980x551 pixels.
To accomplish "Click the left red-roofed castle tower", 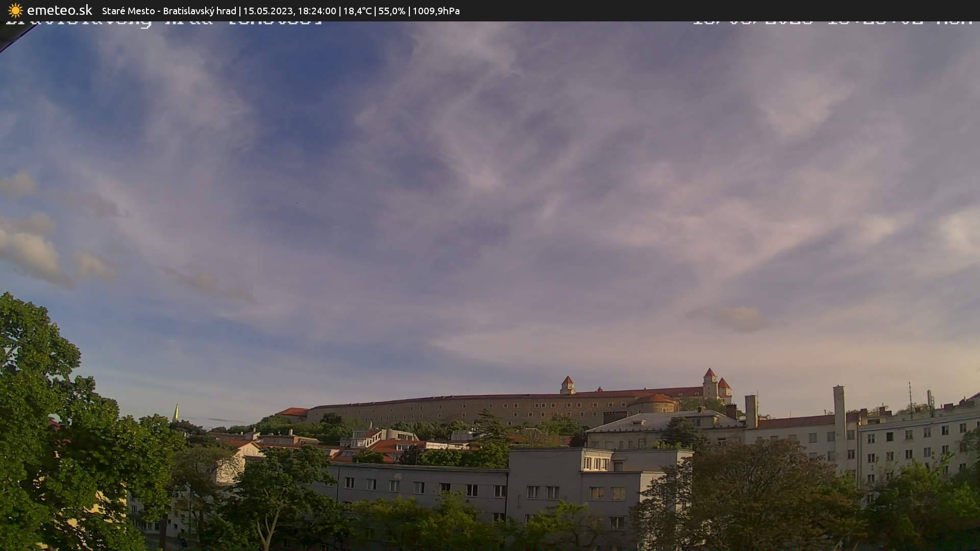I will click(x=567, y=385).
